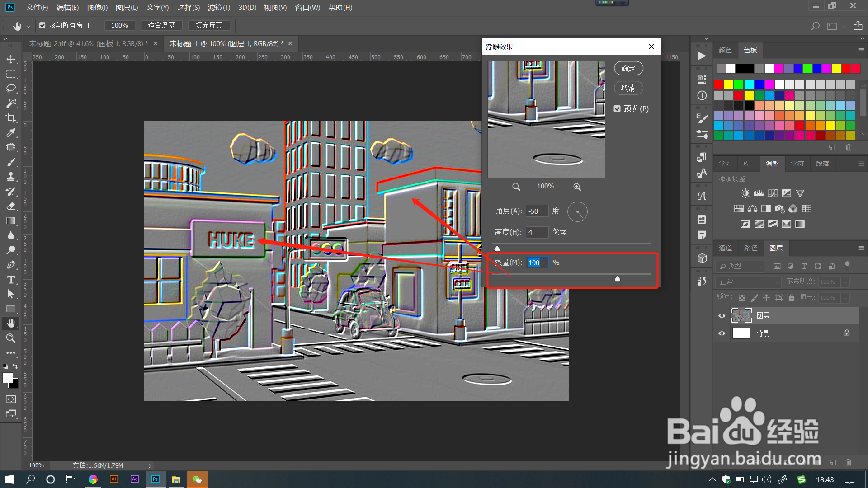
Task: Uncheck the 预览(P) preview checkbox
Action: click(617, 109)
